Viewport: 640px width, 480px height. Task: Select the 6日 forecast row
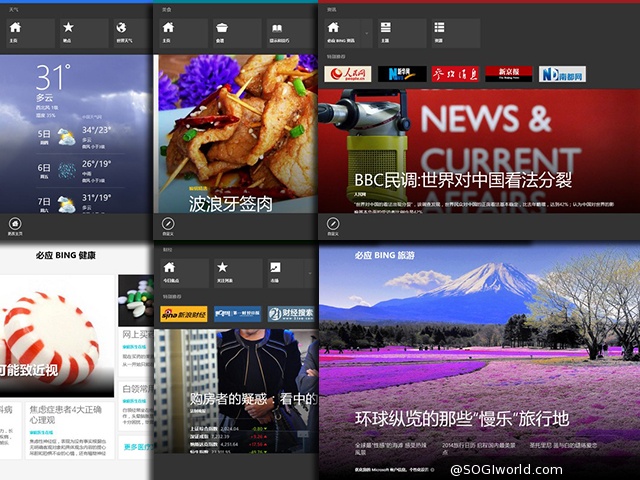pos(80,171)
